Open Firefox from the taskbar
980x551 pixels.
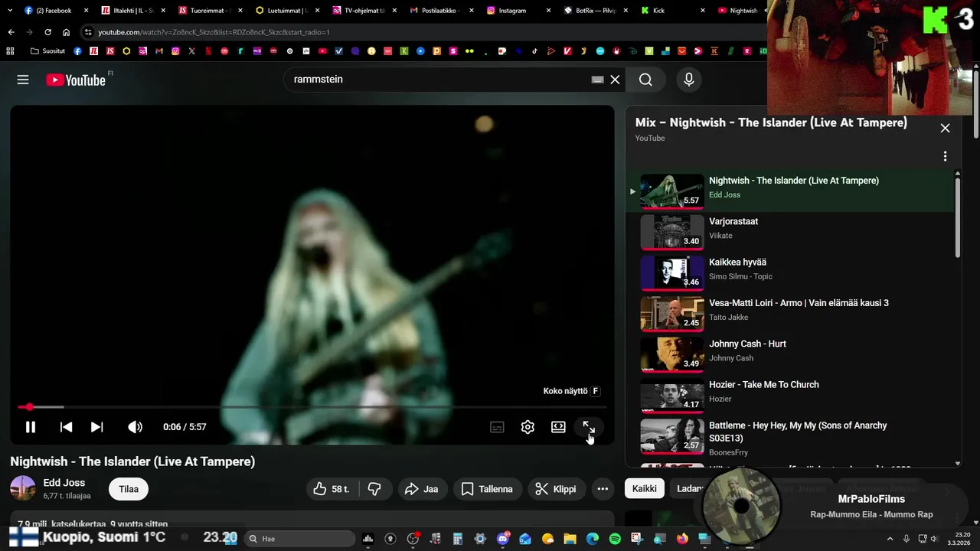click(682, 539)
